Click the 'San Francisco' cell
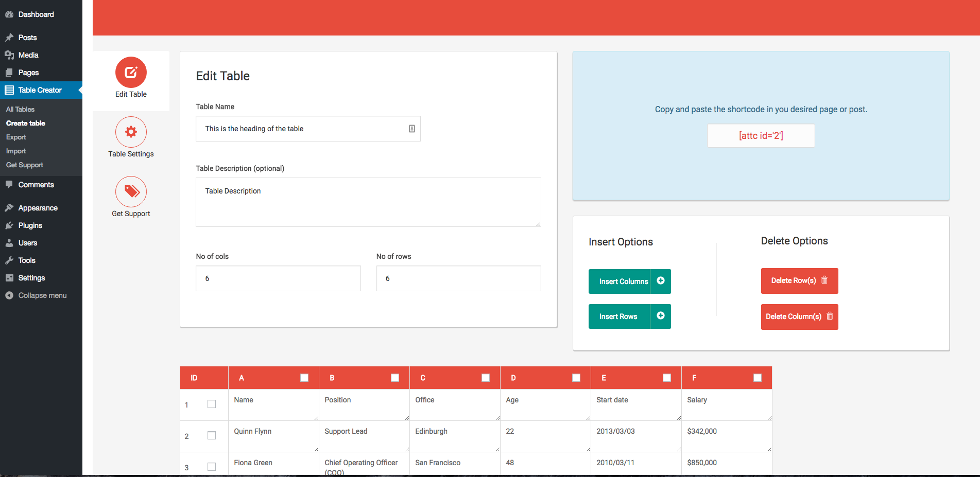This screenshot has width=980, height=477. 455,464
